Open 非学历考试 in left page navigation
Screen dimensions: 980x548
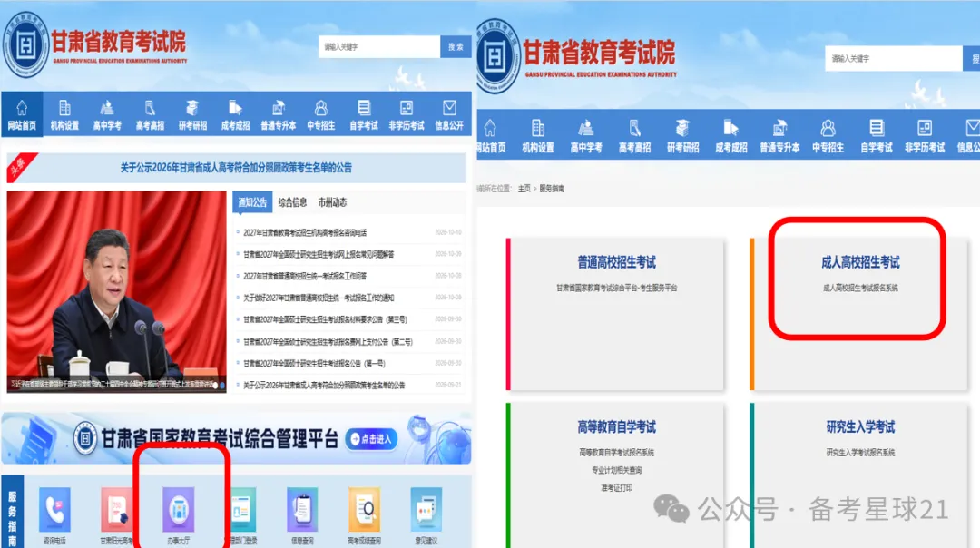407,115
